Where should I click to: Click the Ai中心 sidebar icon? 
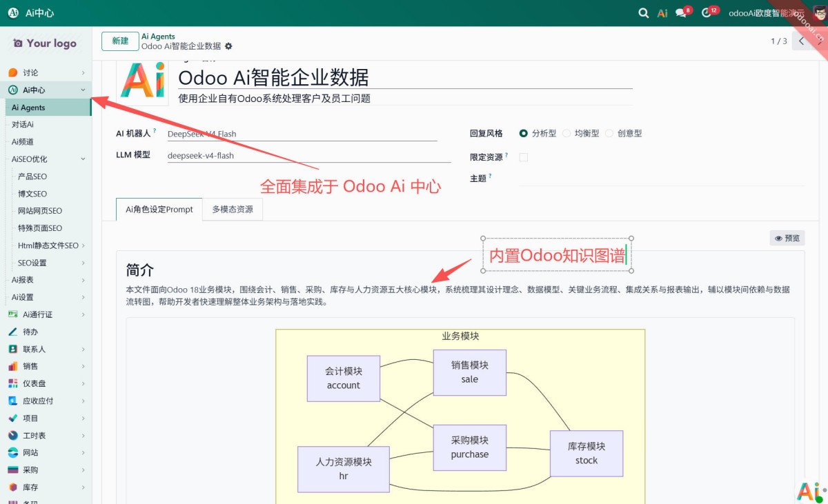12,90
